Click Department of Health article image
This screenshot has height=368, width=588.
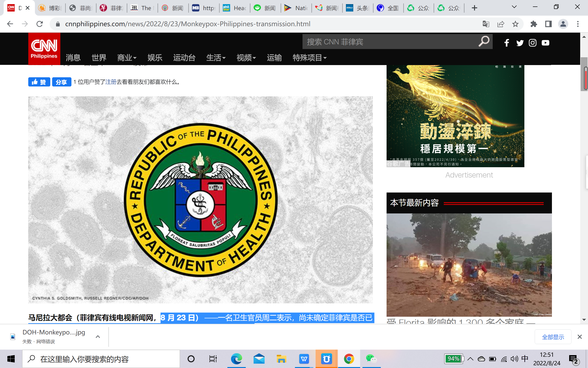(201, 200)
